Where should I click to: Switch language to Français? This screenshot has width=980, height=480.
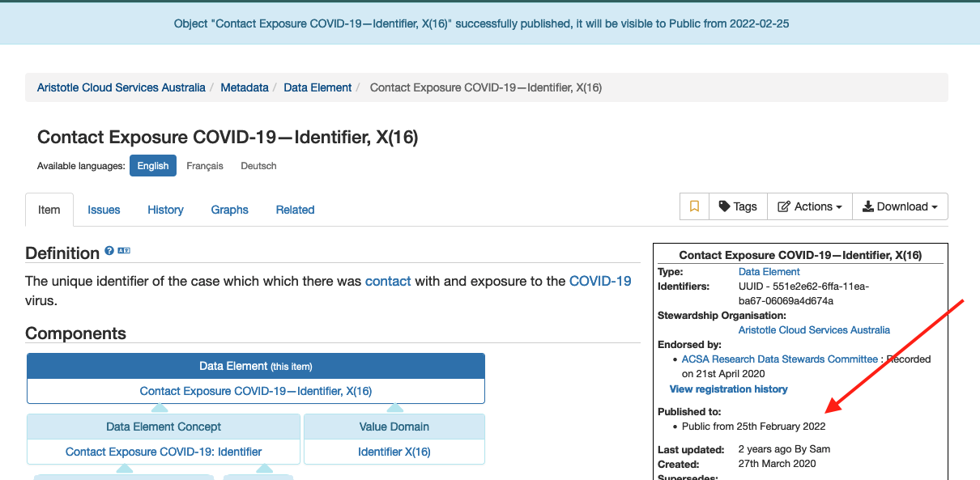point(204,166)
